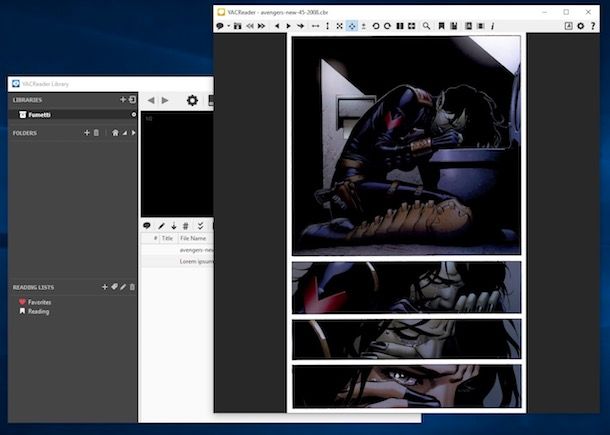The image size is (610, 435).
Task: Delete reading list with trash icon
Action: click(132, 287)
